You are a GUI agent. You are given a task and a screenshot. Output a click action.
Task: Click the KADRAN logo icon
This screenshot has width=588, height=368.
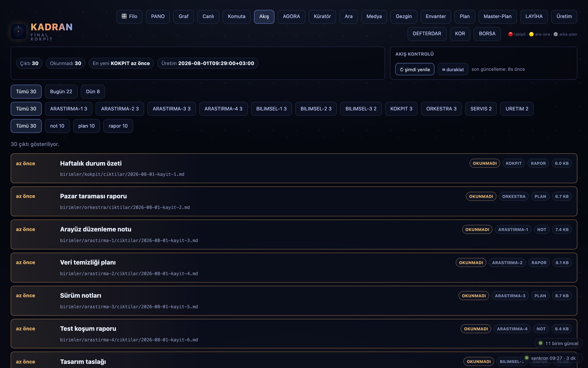click(18, 31)
